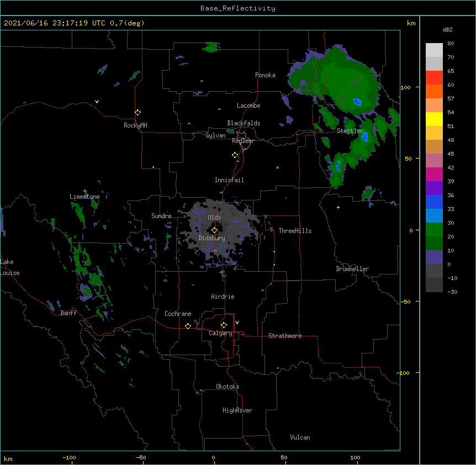Select the bright green 30 dBZ legend color
Viewport: 476px width, 465px height.
point(434,230)
